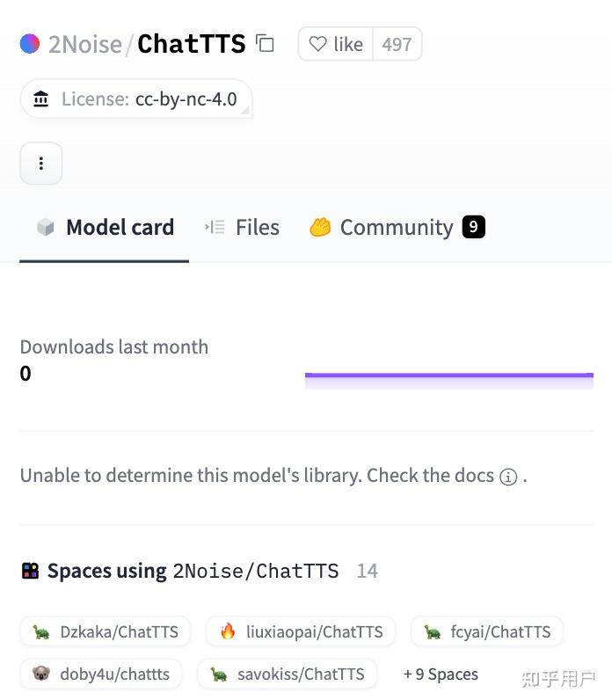Click the fire emoji for liuxiaopai/ChatTTS
612x700 pixels.
[x=228, y=631]
